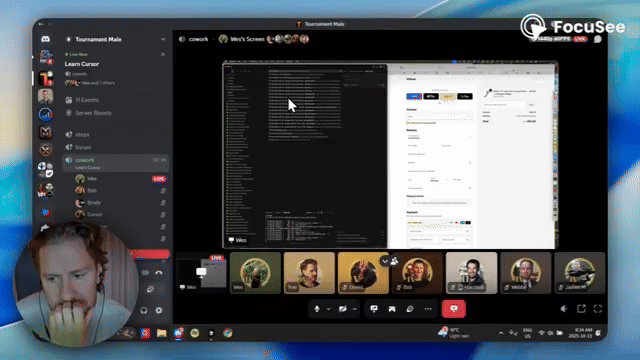Viewport: 640px width, 360px height.
Task: Mute the microphone in call controls
Action: coord(317,309)
